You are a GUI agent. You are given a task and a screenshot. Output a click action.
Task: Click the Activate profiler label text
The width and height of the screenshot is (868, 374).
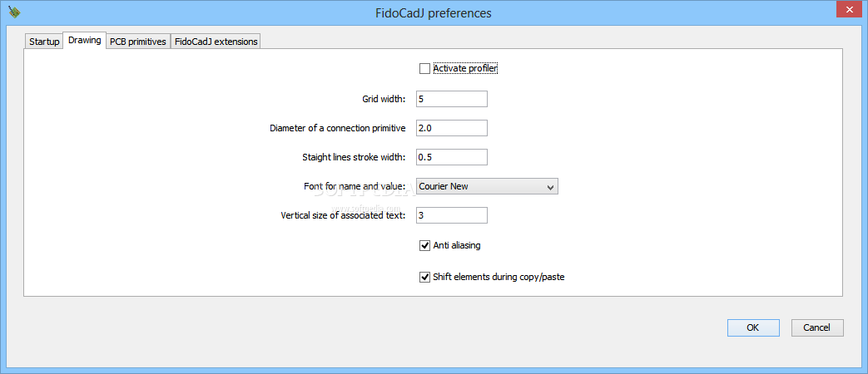pyautogui.click(x=465, y=68)
